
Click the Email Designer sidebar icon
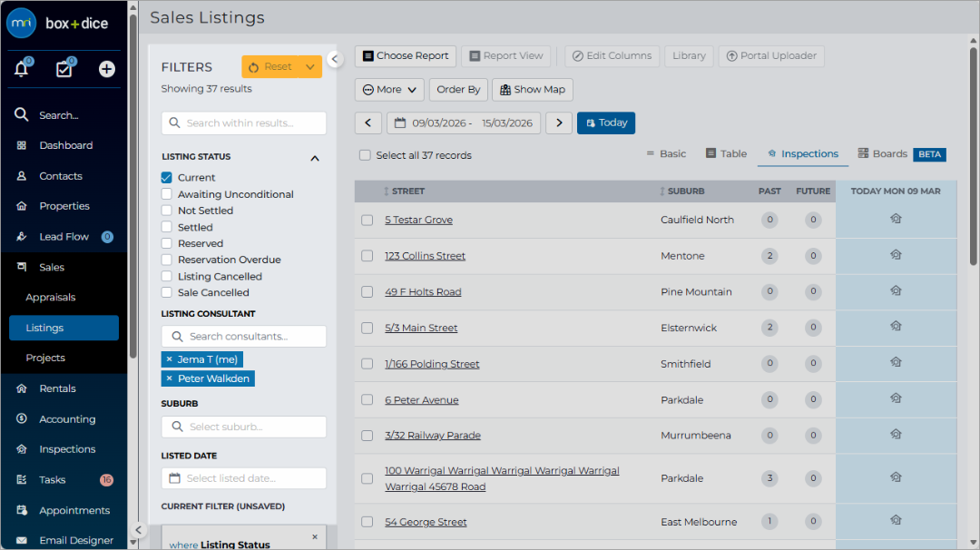pyautogui.click(x=21, y=540)
